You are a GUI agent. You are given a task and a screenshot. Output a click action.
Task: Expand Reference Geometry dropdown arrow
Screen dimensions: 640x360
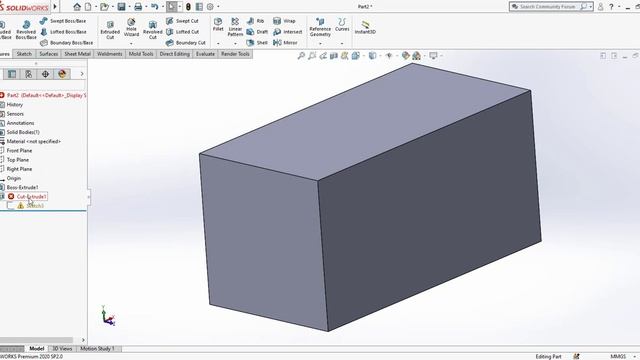[320, 43]
